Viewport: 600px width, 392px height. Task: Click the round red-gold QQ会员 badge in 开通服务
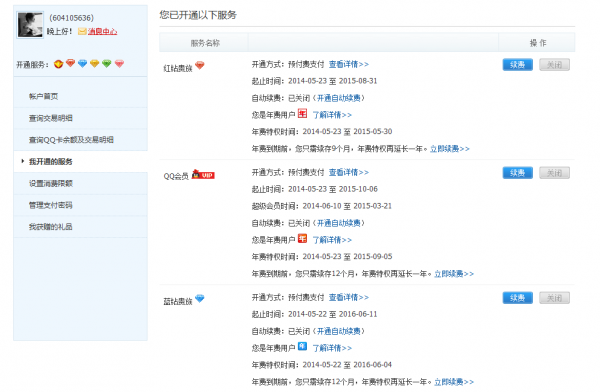(58, 64)
